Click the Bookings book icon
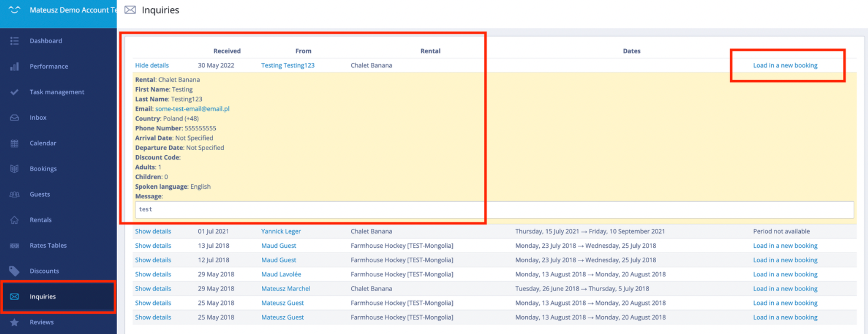The width and height of the screenshot is (868, 334). pyautogui.click(x=14, y=169)
